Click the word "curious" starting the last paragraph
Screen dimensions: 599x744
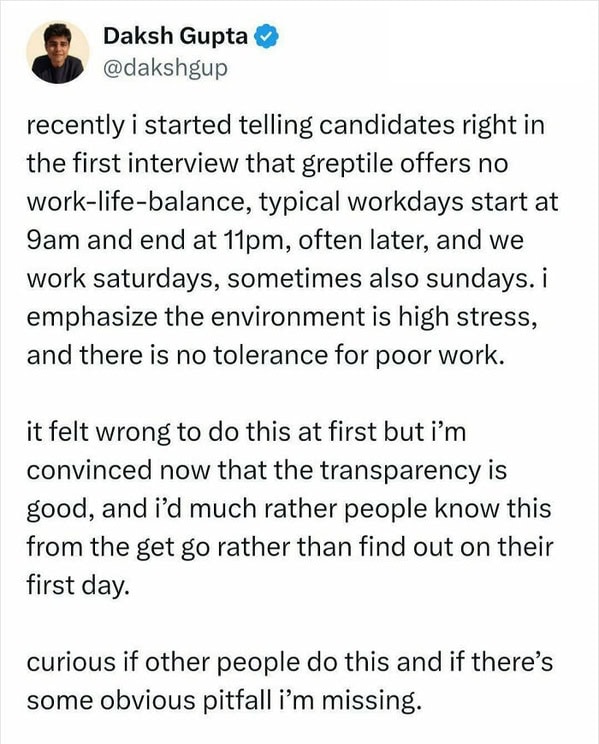[x=71, y=662]
